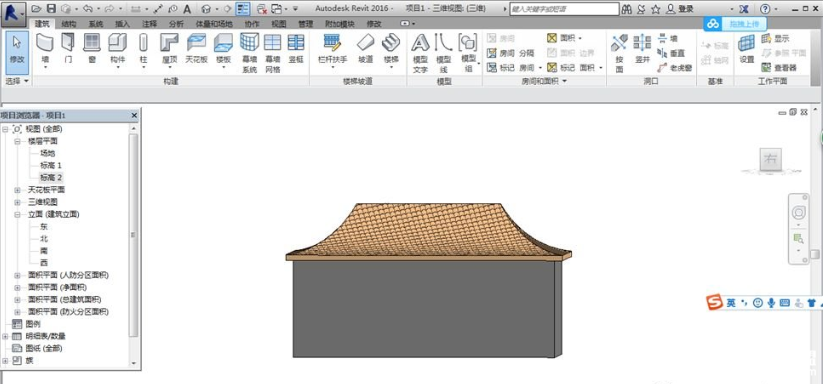
Task: Select the 墙 (Wall) tool
Action: (x=45, y=49)
